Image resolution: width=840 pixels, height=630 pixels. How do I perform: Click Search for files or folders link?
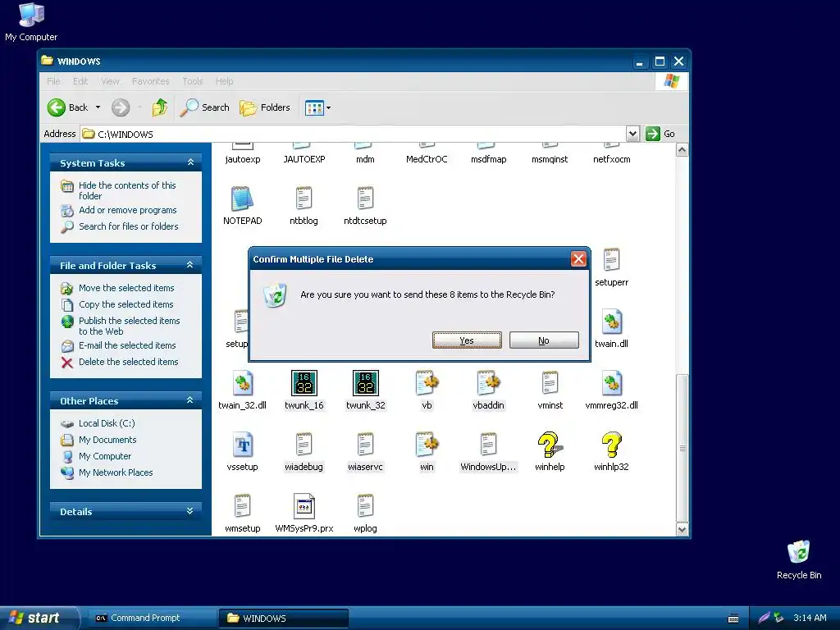click(x=129, y=226)
